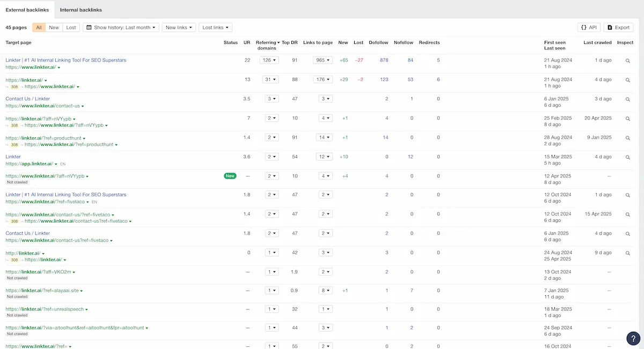Open the Linkter page title link
644x349 pixels.
13,157
